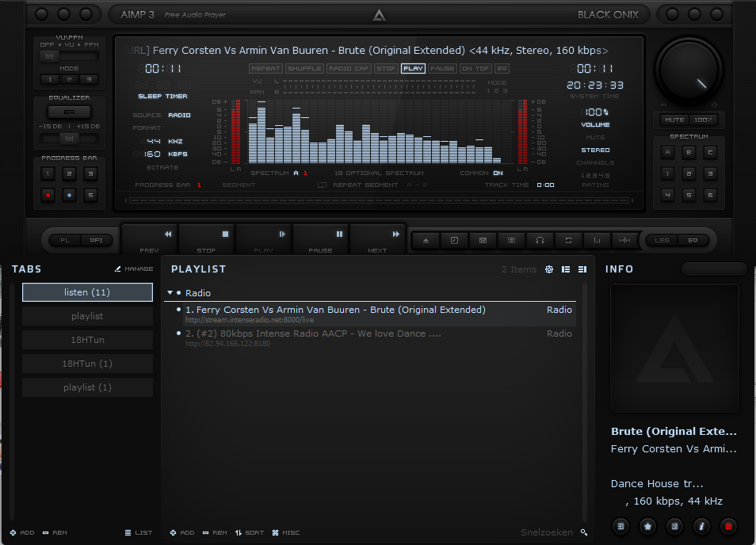Screen dimensions: 756x545
Task: Click the repeat segment icon in display
Action: [322, 185]
